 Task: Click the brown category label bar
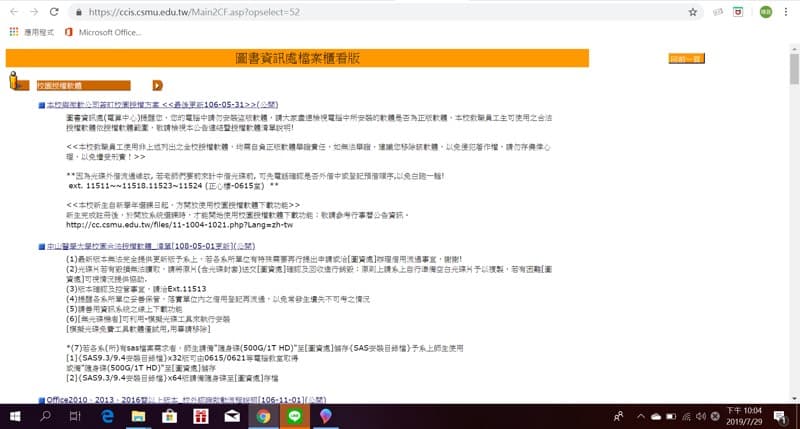[83, 86]
